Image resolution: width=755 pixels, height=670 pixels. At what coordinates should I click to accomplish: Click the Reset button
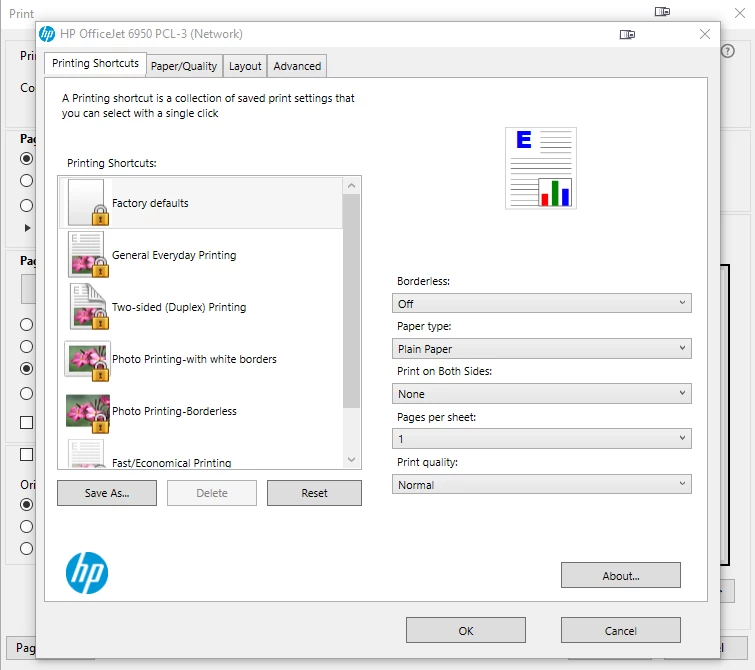pyautogui.click(x=314, y=493)
